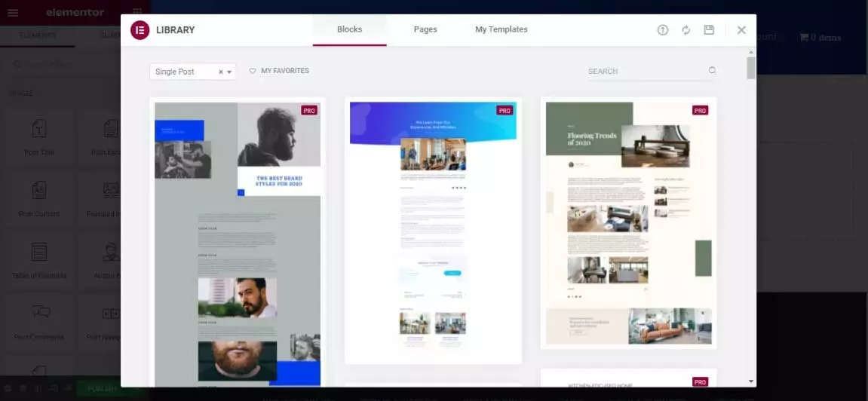This screenshot has height=401, width=868.
Task: Open the Elementor hamburger menu
Action: pyautogui.click(x=13, y=13)
